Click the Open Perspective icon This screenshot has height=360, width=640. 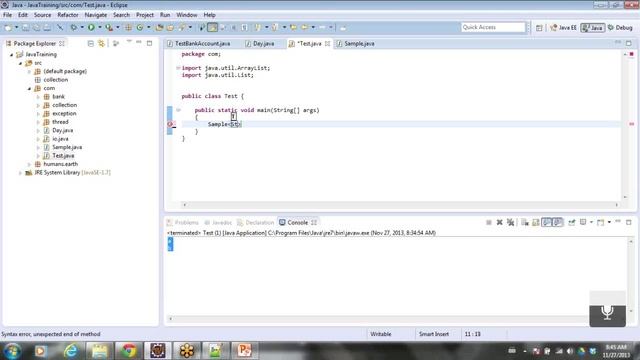[539, 28]
